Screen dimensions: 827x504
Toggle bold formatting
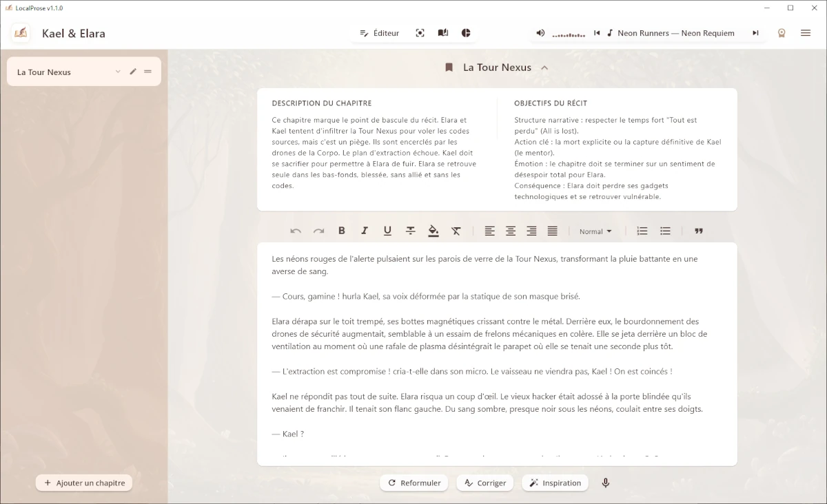tap(341, 231)
